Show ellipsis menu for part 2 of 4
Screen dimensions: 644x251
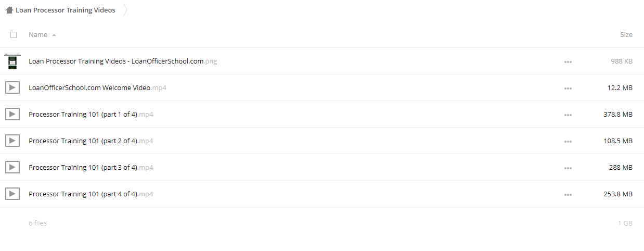click(x=568, y=142)
